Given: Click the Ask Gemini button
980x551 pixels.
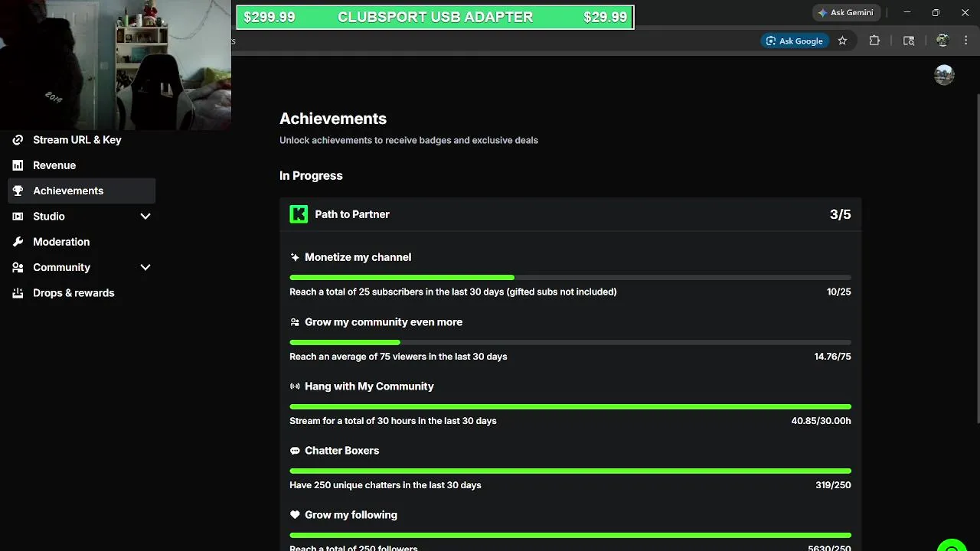Looking at the screenshot, I should [845, 12].
